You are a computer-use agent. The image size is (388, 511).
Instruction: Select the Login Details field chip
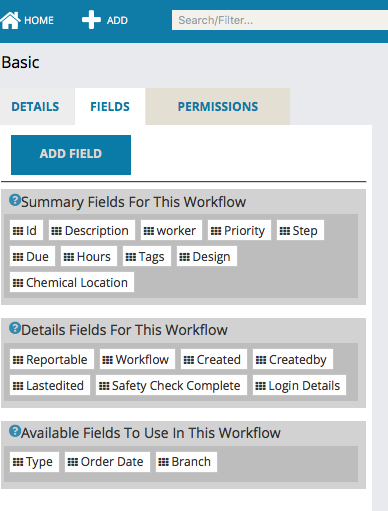click(299, 385)
